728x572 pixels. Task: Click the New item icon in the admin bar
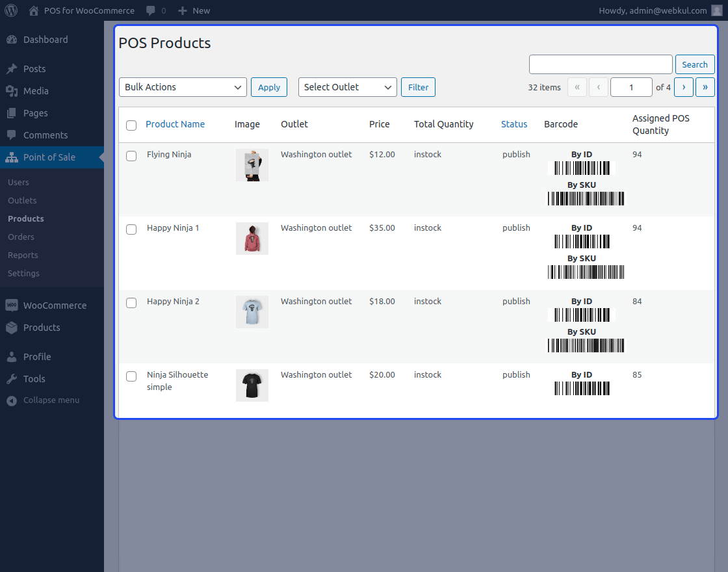pyautogui.click(x=184, y=10)
